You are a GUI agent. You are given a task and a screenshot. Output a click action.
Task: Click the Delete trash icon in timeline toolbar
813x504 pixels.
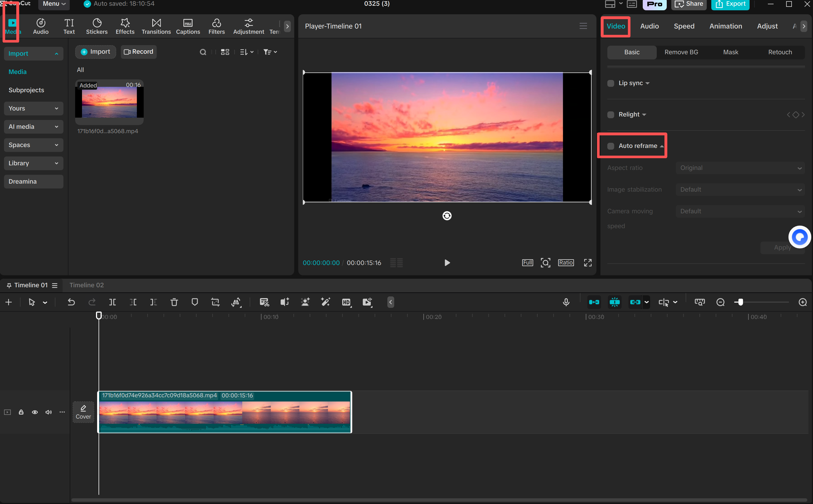[x=174, y=302]
